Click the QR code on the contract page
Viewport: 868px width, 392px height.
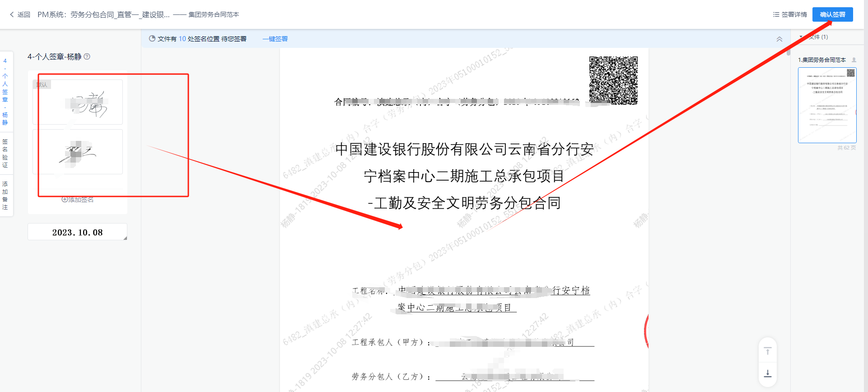tap(613, 80)
